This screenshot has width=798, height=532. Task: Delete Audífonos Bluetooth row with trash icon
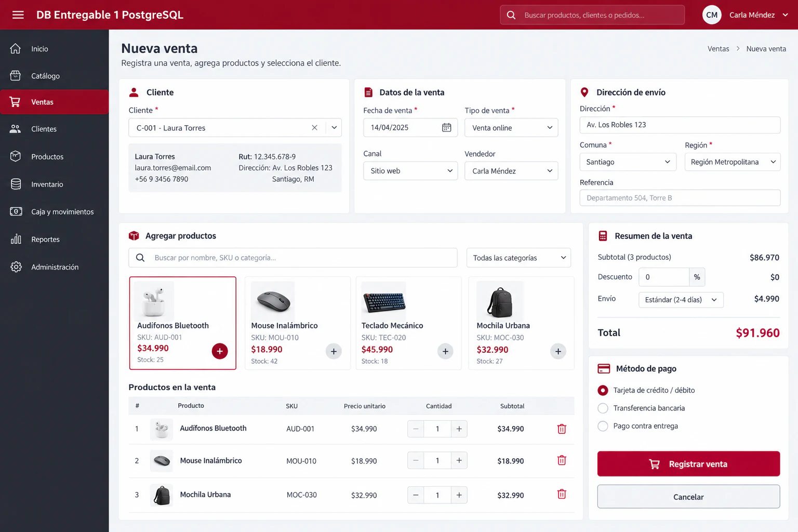(562, 429)
